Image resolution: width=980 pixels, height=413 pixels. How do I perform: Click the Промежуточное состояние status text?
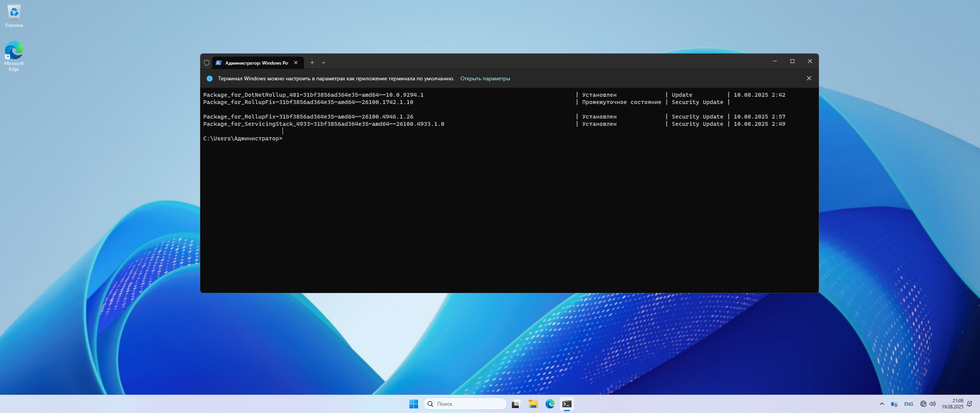pyautogui.click(x=622, y=102)
